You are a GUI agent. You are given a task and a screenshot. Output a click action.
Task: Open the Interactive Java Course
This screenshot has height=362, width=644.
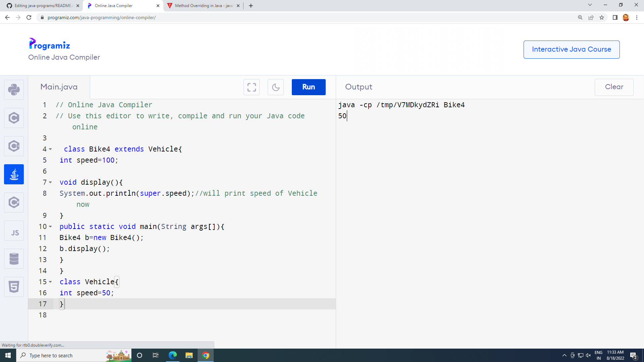571,49
